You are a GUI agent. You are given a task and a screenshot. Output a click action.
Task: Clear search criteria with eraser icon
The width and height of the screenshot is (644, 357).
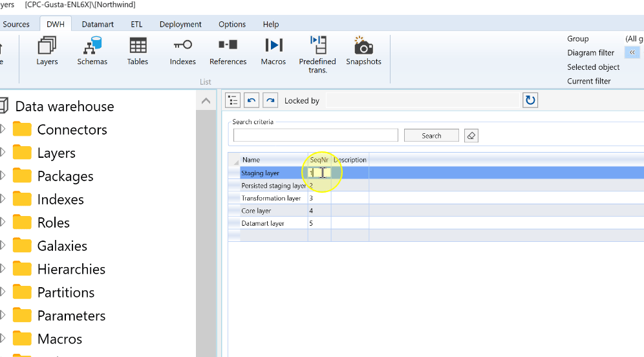[471, 136]
